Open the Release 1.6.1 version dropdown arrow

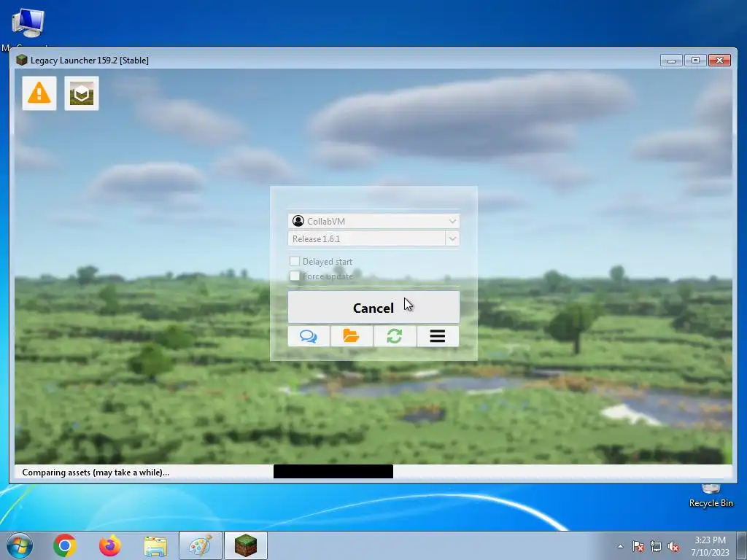coord(452,238)
